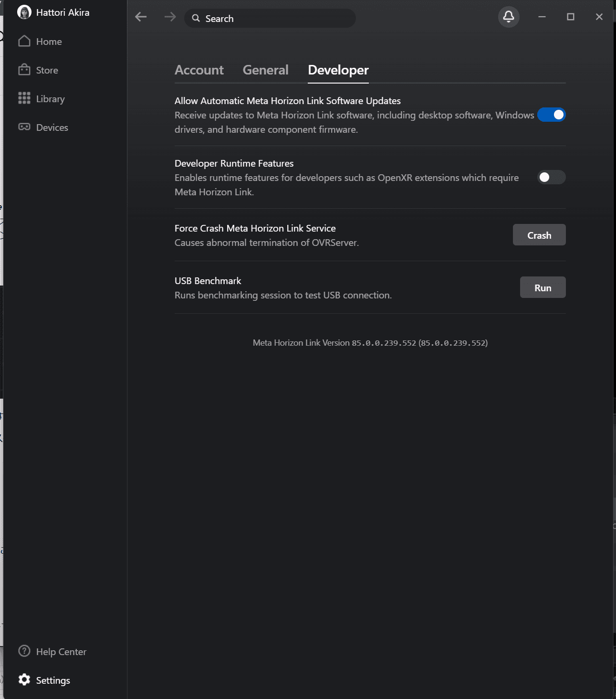The width and height of the screenshot is (616, 699).
Task: Open the Store shopping bag icon
Action: 24,70
